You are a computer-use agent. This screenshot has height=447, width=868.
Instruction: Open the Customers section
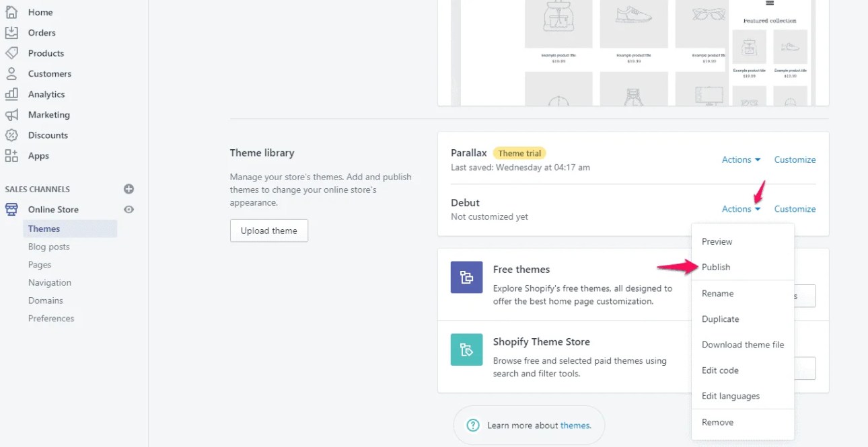(x=50, y=74)
